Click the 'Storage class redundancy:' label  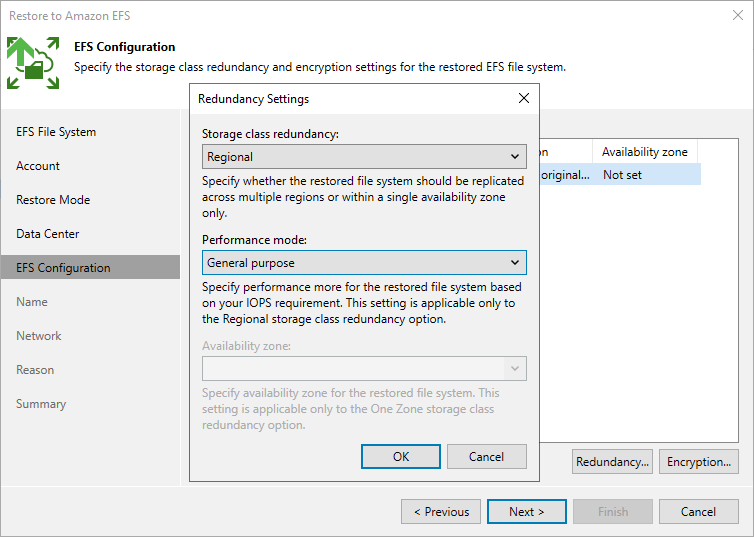[270, 134]
